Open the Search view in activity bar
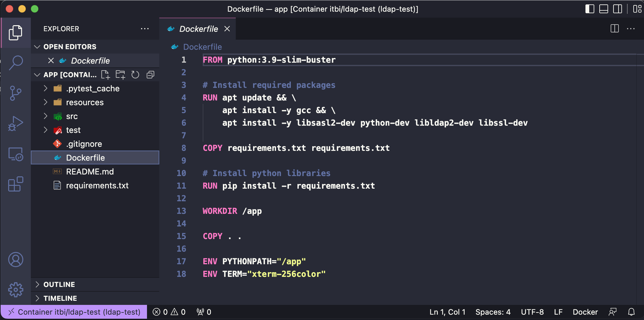The image size is (644, 320). pos(15,63)
